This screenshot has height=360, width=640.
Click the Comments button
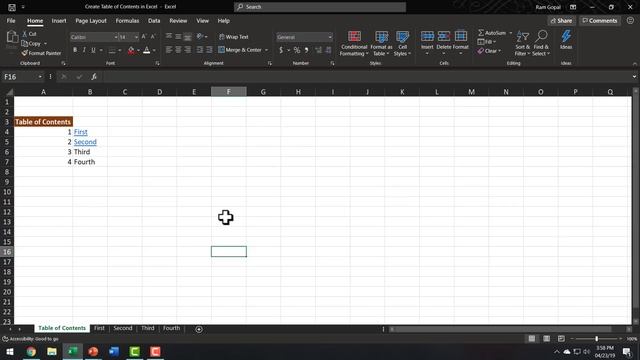coord(600,21)
